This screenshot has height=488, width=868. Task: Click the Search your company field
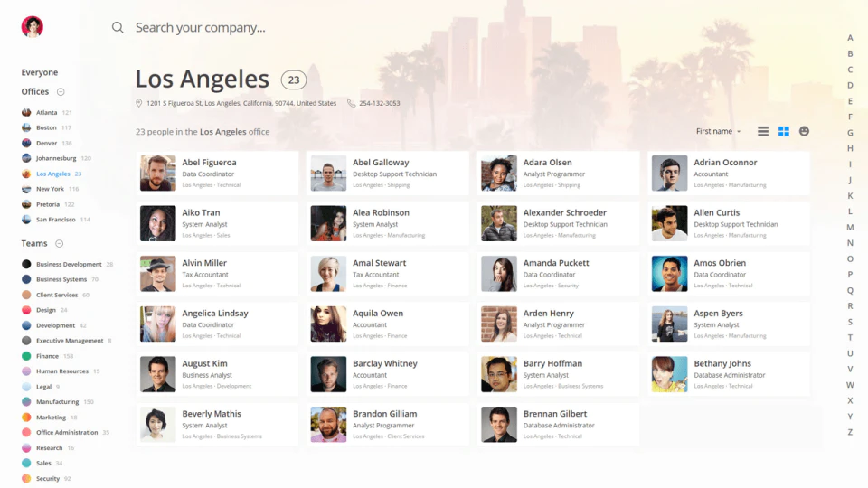201,27
